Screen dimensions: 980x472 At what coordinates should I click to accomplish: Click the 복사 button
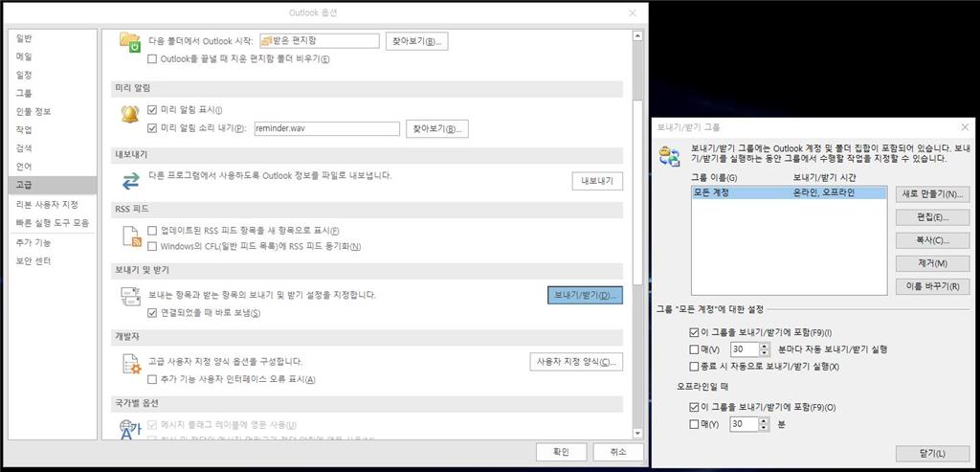(932, 240)
